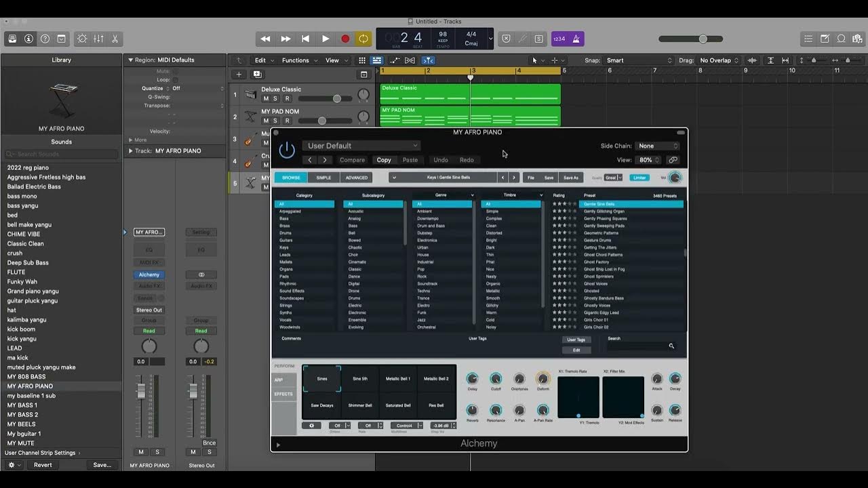The image size is (868, 488).
Task: Open the Note Pad icon
Action: point(825,39)
